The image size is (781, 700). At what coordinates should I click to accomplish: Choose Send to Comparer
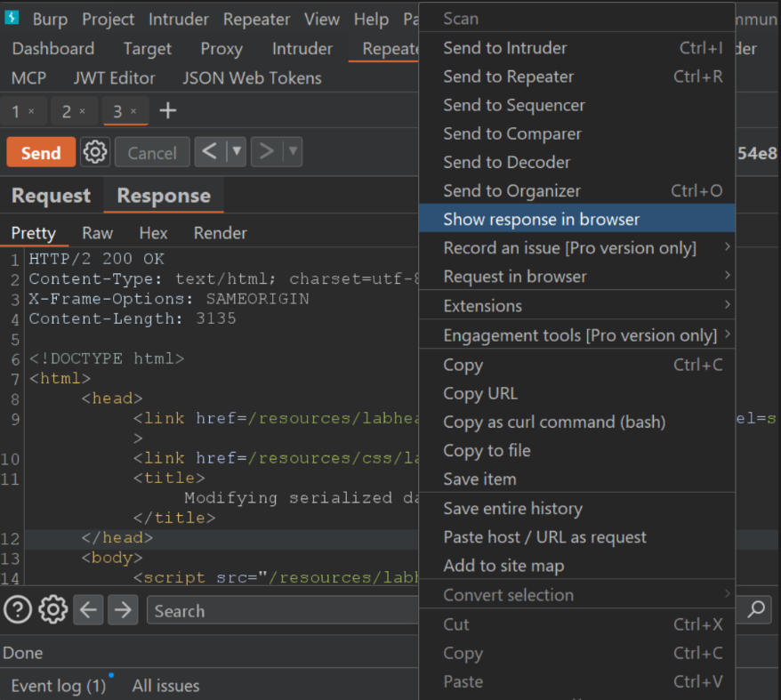576,133
